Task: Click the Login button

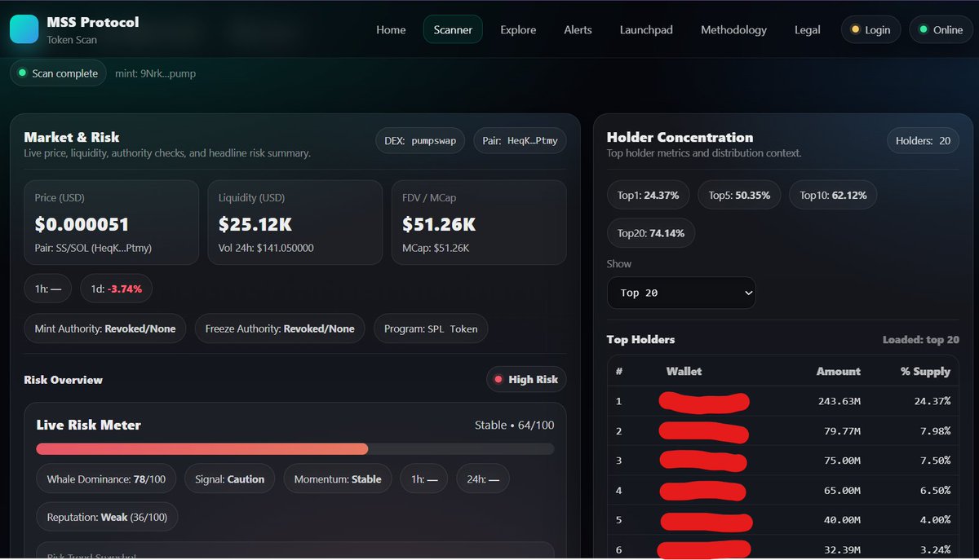Action: point(870,29)
